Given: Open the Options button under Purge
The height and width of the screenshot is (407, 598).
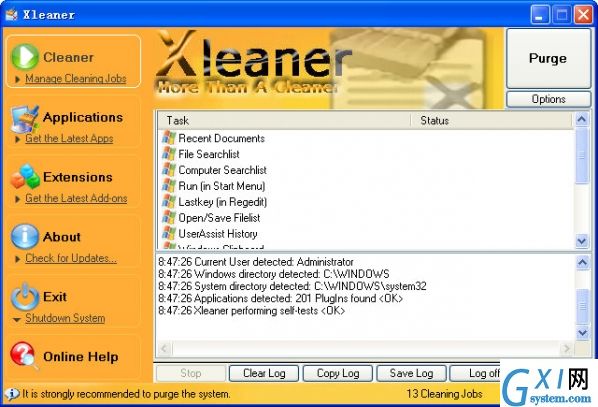Looking at the screenshot, I should pyautogui.click(x=548, y=99).
